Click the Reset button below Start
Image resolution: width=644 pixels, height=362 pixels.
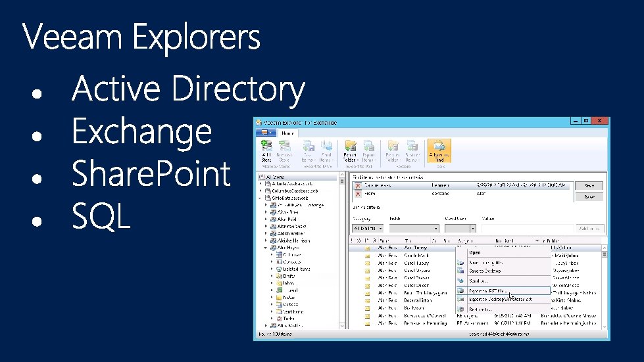(589, 197)
